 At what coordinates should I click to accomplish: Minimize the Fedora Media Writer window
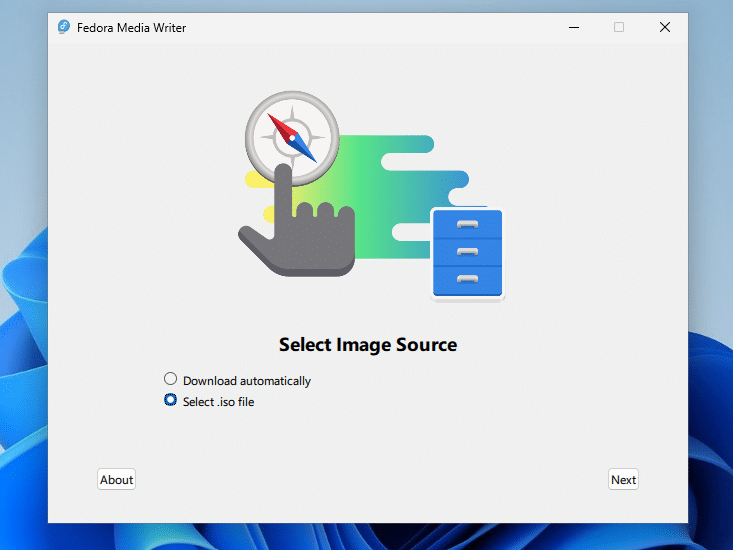point(573,27)
